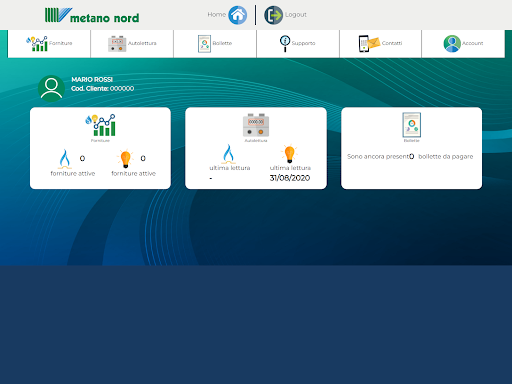The height and width of the screenshot is (384, 512).
Task: Click the Forniture chart icon in first card
Action: coord(100,125)
